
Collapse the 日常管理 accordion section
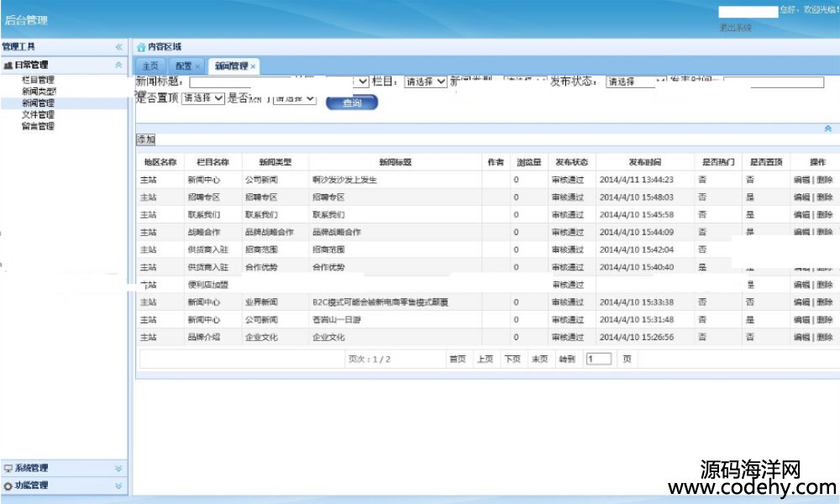pyautogui.click(x=118, y=65)
